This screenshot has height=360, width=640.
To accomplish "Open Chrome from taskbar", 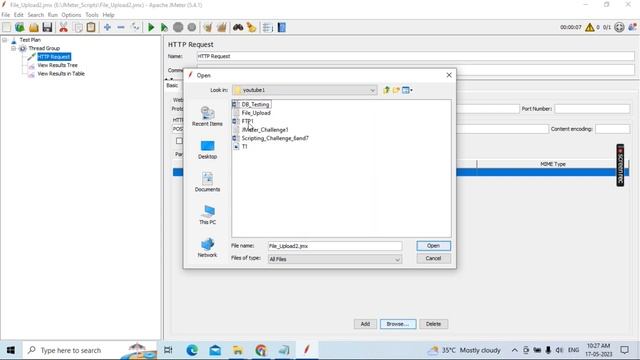I will point(261,350).
